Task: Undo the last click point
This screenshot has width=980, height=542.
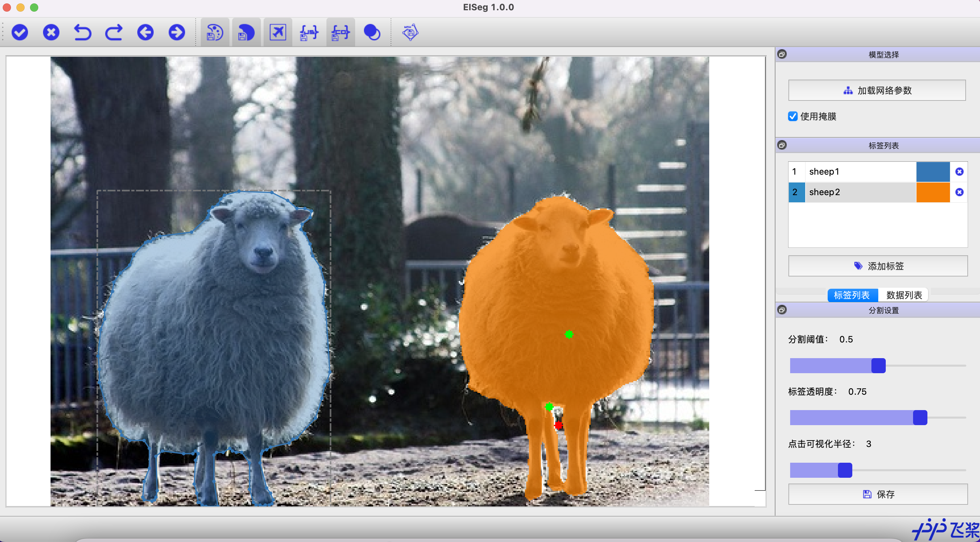Action: tap(83, 32)
